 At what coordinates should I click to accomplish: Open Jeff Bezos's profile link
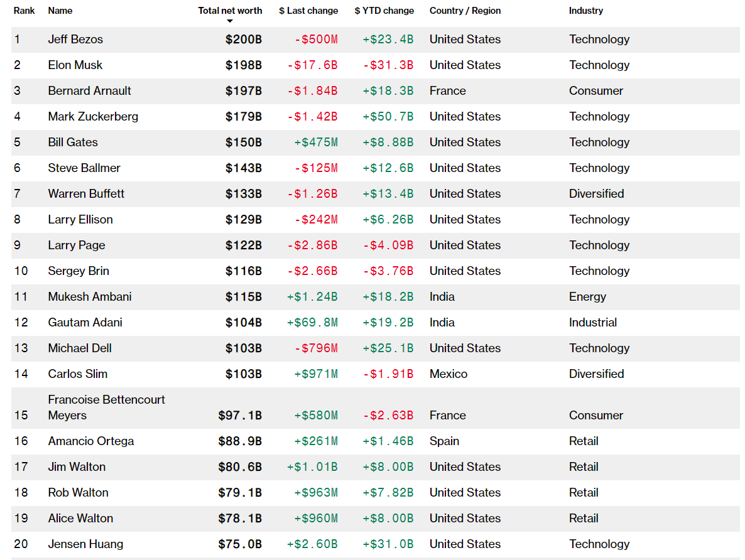pyautogui.click(x=75, y=40)
